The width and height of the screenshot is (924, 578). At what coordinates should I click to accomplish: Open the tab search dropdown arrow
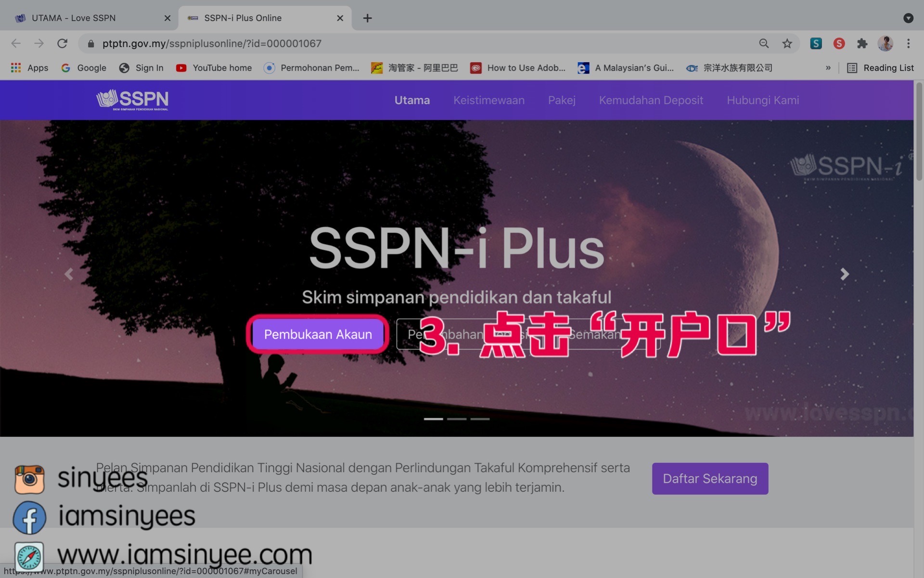tap(908, 18)
